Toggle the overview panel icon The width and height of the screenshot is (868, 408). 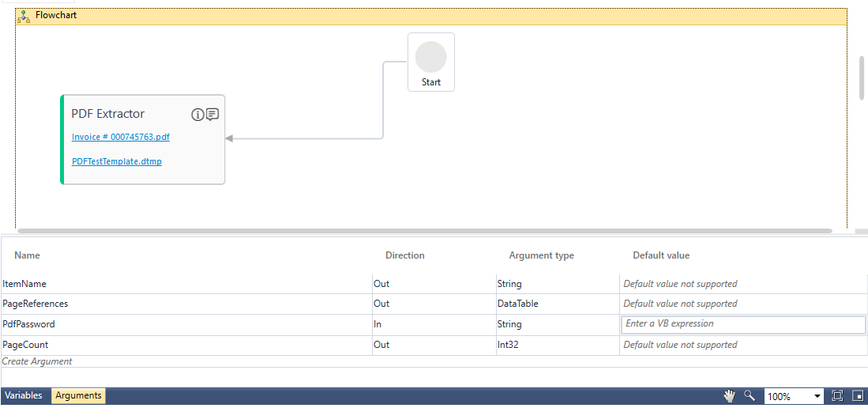click(857, 395)
